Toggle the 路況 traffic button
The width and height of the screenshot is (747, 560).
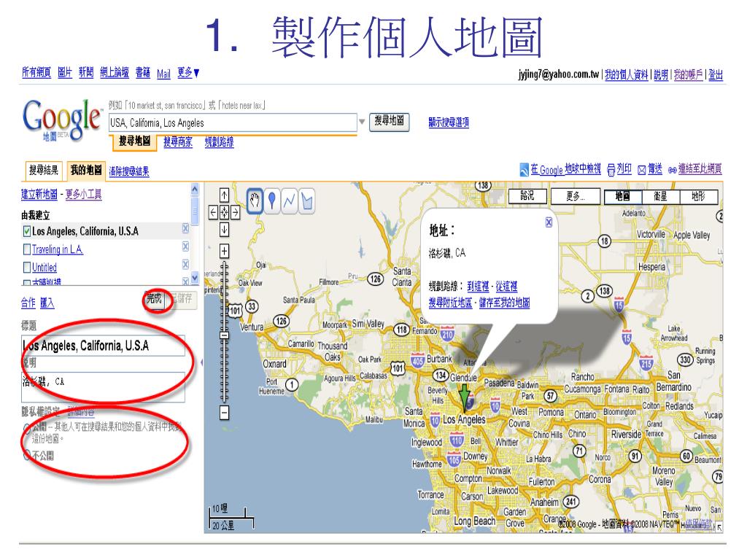click(x=527, y=195)
